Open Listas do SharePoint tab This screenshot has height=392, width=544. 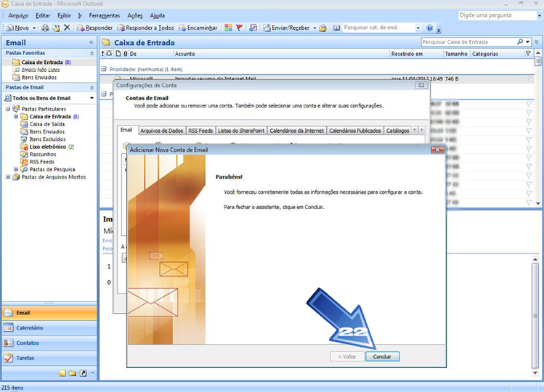tap(241, 131)
